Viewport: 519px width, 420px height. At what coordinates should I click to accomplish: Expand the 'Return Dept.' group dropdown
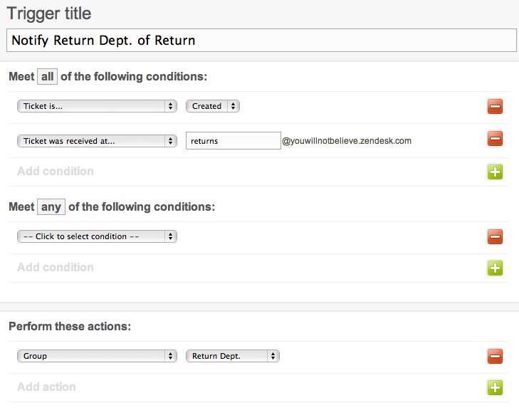point(233,356)
